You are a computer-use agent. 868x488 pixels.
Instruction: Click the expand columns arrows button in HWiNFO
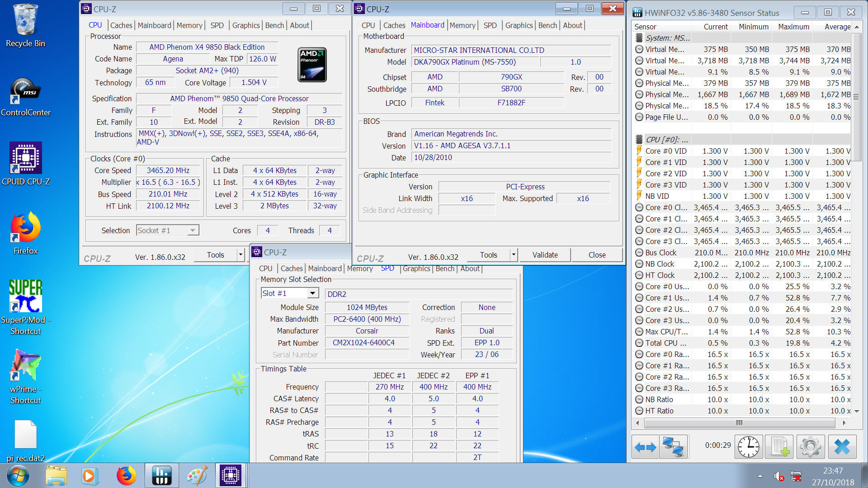[645, 447]
